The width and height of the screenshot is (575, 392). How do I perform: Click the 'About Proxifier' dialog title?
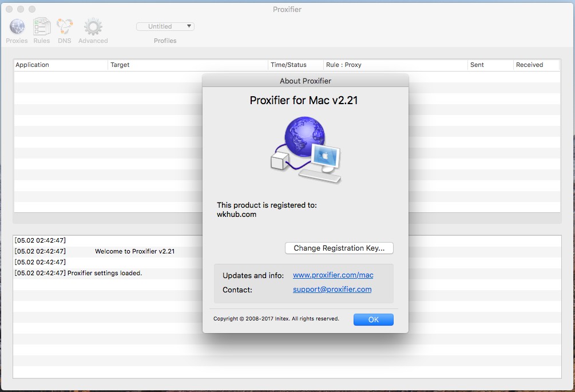pos(306,81)
